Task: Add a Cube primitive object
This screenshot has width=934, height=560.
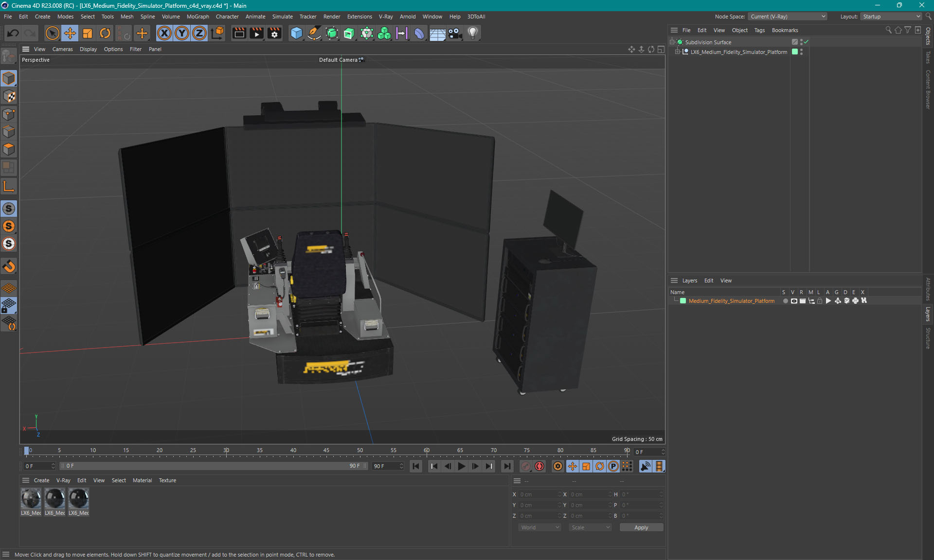Action: [x=296, y=33]
